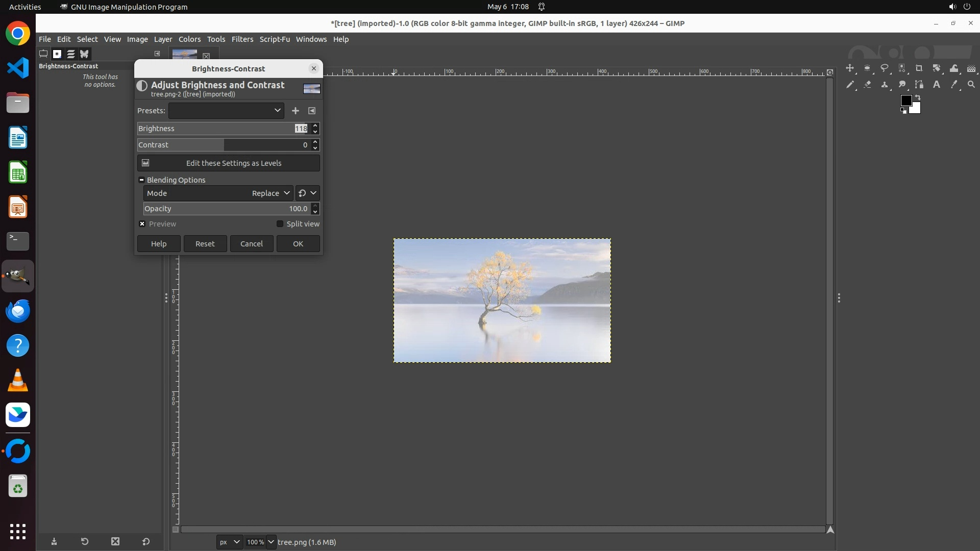Select the Text tool

(x=937, y=85)
